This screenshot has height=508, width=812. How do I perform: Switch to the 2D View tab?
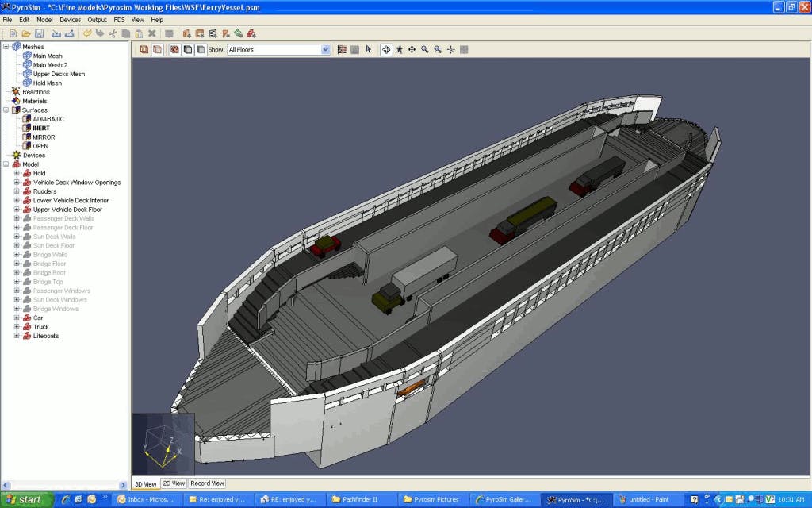(x=174, y=483)
